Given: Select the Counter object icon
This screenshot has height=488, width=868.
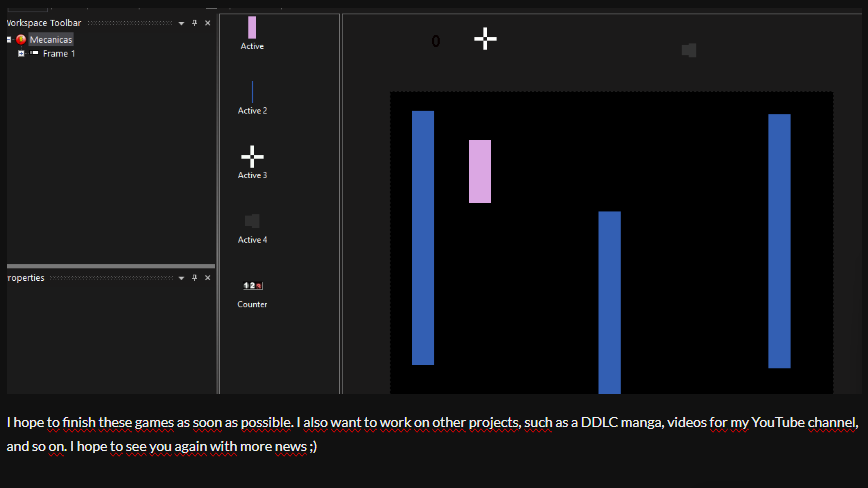Looking at the screenshot, I should tap(252, 285).
